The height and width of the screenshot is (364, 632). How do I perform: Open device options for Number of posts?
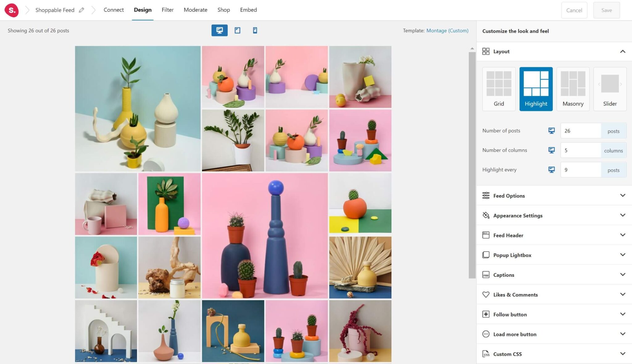click(551, 130)
